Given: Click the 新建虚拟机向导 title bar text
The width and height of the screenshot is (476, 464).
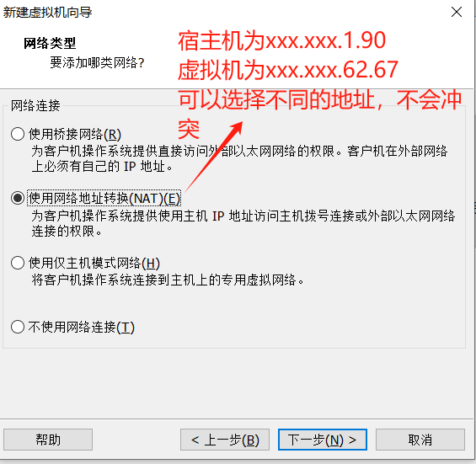Looking at the screenshot, I should click(x=47, y=13).
